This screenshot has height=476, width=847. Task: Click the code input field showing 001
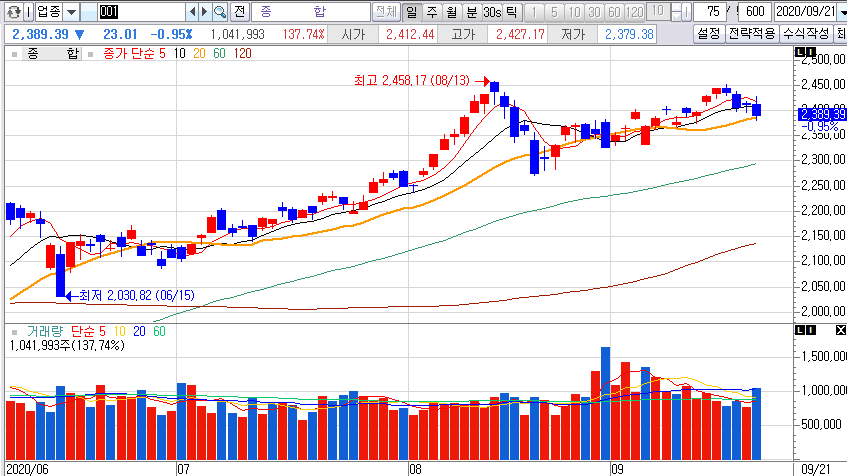click(142, 11)
